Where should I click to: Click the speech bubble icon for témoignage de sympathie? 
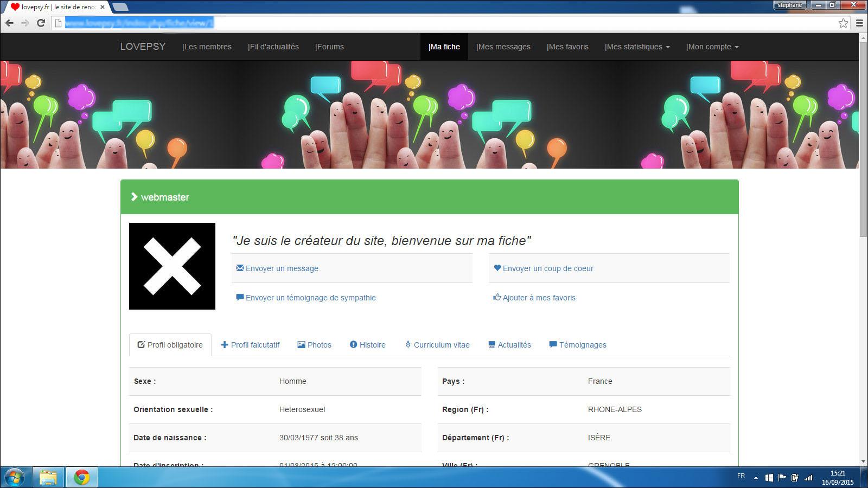pyautogui.click(x=240, y=297)
